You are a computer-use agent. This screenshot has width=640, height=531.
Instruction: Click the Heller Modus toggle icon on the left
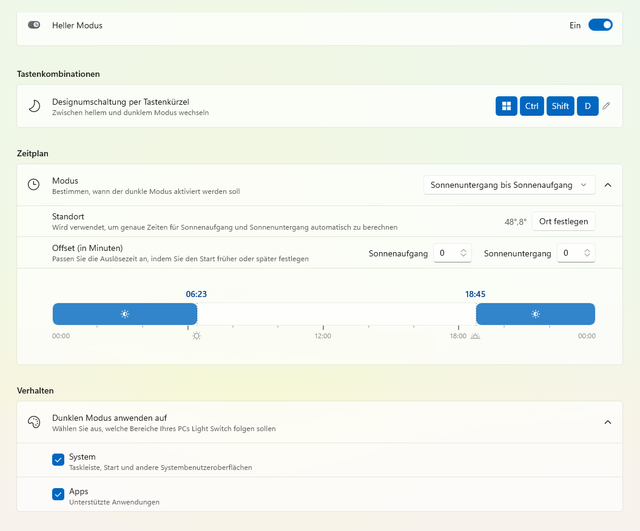pos(34,25)
